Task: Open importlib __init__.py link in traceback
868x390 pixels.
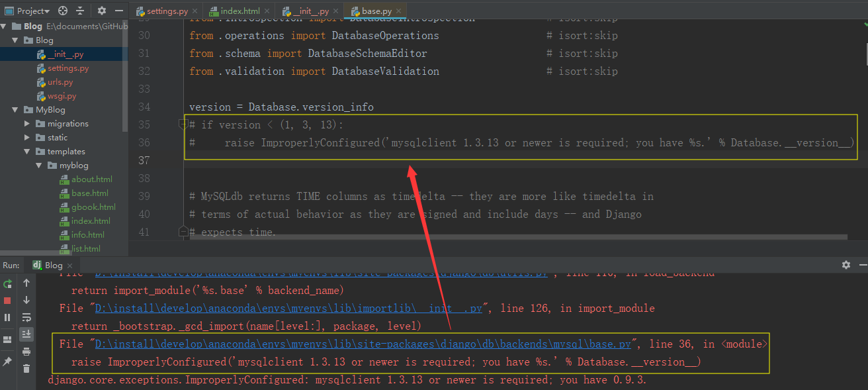Action: pyautogui.click(x=289, y=309)
